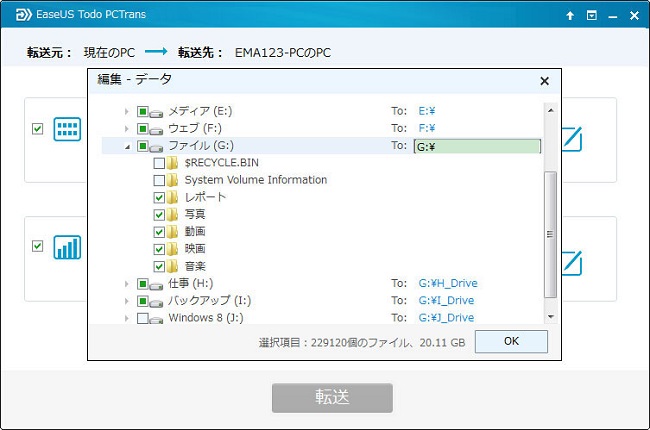Click the tree vertical scrollbar thumb
Image resolution: width=650 pixels, height=430 pixels.
551,234
